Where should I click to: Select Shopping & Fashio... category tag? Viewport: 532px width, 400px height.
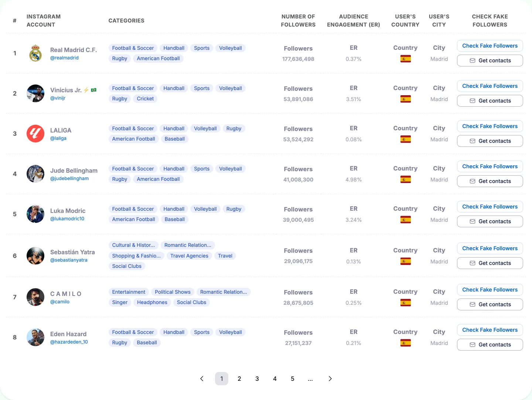(x=136, y=256)
